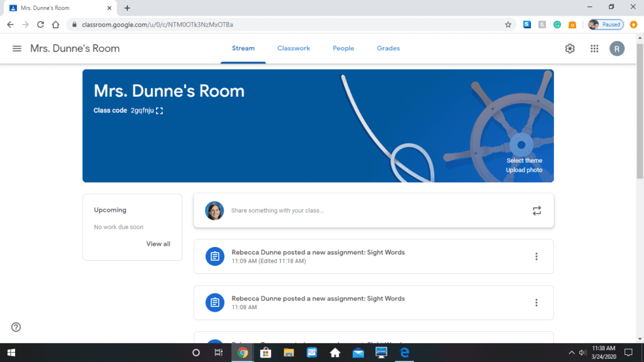Go forward in browser history
This screenshot has width=644, height=362.
point(25,25)
